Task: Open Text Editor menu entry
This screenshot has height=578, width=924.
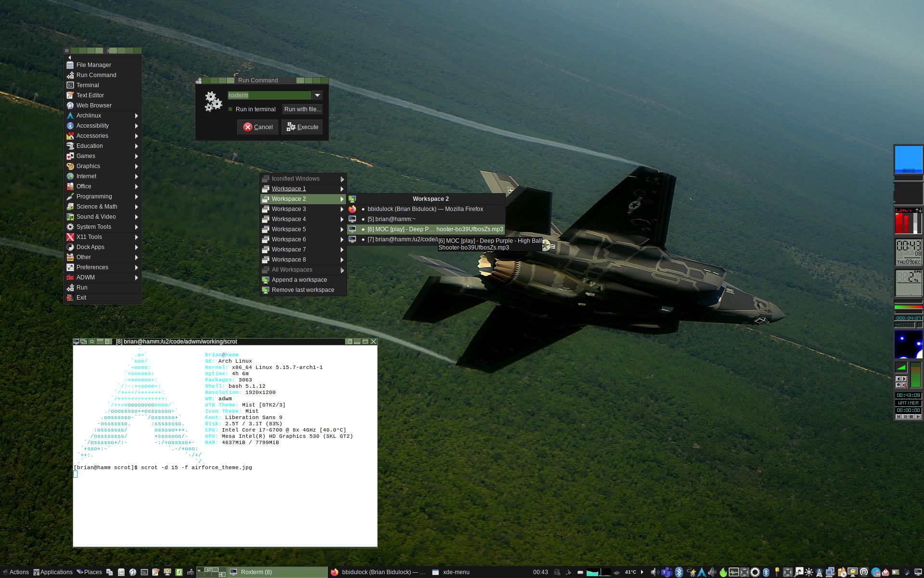Action: point(103,95)
